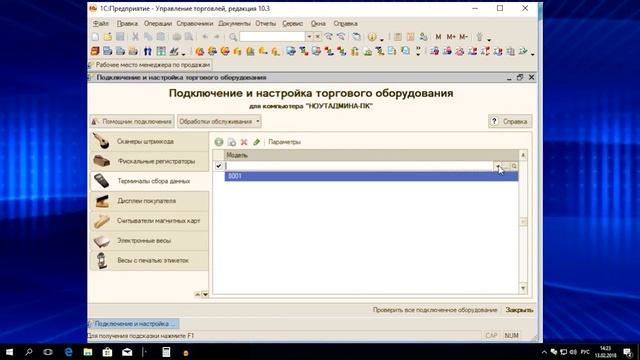The width and height of the screenshot is (640, 360).
Task: Click the Print toolbar icon
Action: (x=176, y=37)
